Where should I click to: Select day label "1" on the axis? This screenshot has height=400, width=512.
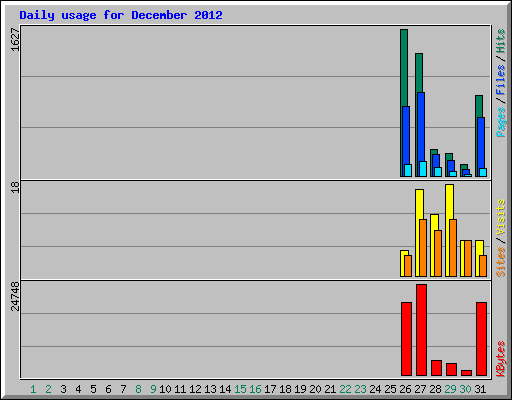click(x=33, y=389)
